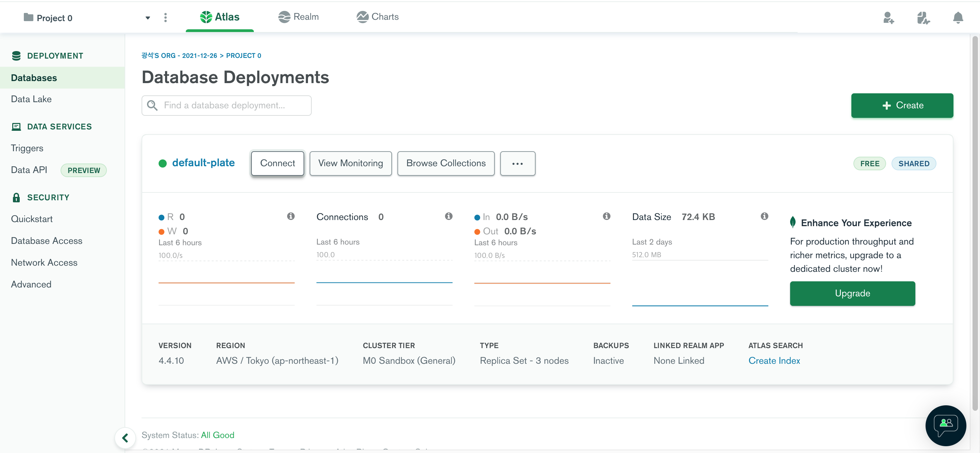Screen dimensions: 980x453
Task: Select Databases in the sidebar
Action: [62, 78]
